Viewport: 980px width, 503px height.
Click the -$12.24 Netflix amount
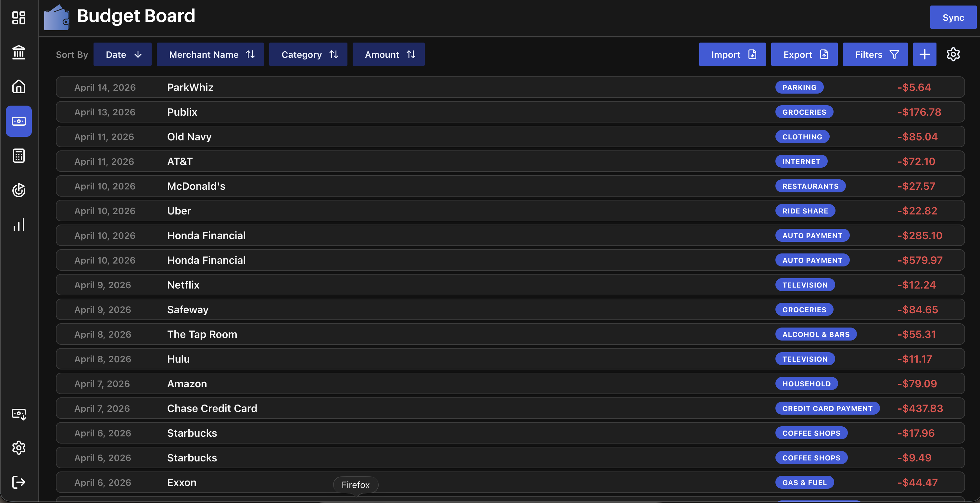916,285
